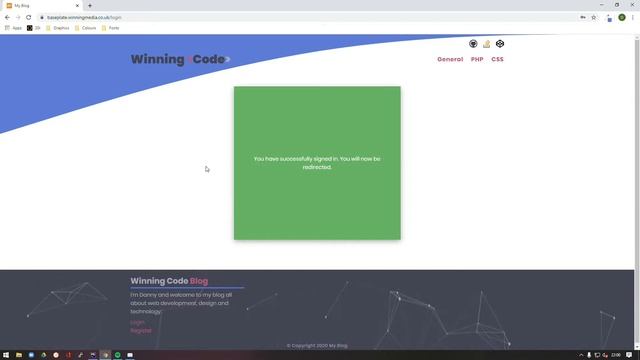Click the Register link in the footer
640x360 pixels.
coord(141,331)
